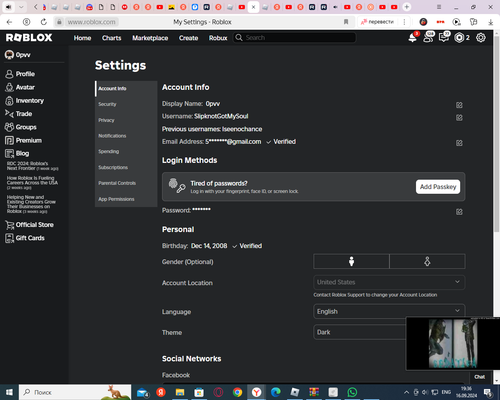
Task: Click the Windows taskbar search box 'Поиск'
Action: tap(75, 392)
